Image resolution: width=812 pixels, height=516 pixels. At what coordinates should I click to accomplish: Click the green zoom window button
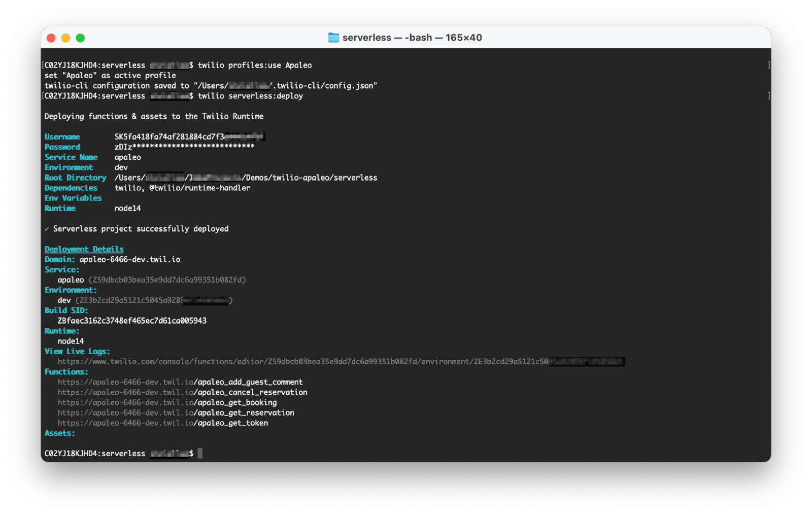(80, 38)
